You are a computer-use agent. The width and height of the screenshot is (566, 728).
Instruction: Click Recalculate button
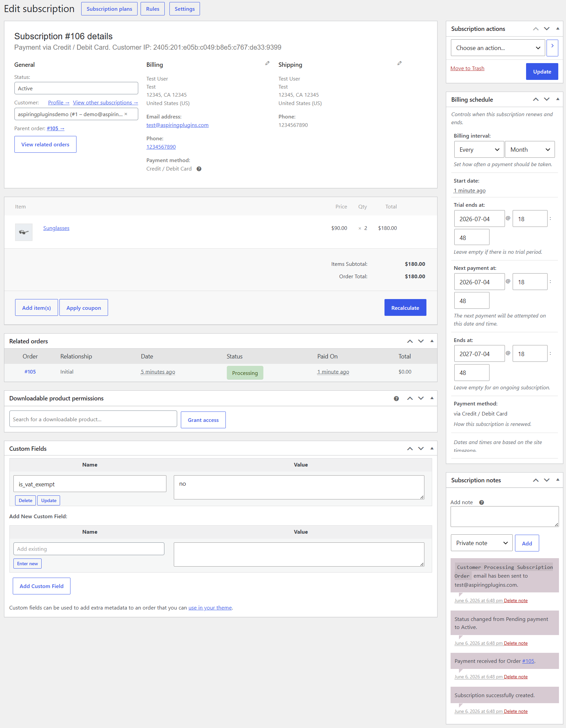(x=405, y=308)
